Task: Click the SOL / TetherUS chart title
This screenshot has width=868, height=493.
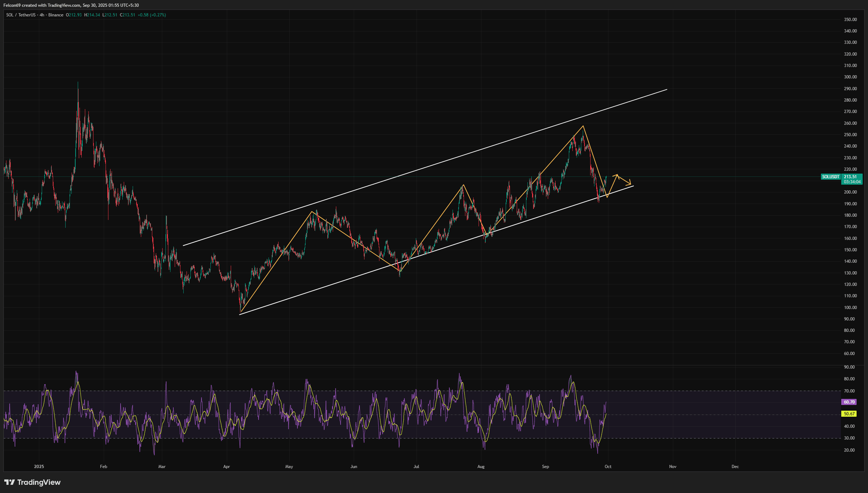Action: click(21, 15)
